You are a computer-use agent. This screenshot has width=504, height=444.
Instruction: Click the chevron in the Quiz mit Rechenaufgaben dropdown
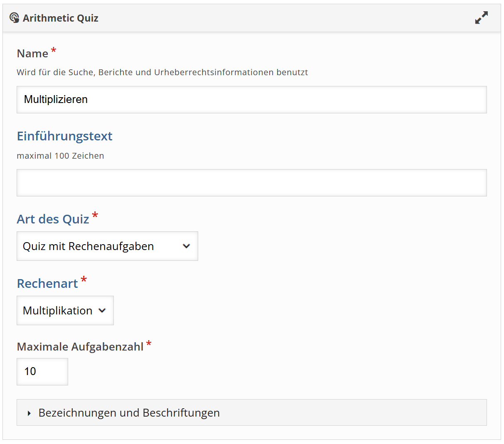coord(186,246)
